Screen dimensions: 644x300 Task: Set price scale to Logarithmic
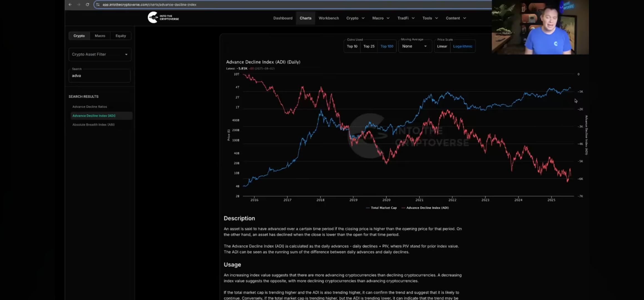[x=463, y=46]
